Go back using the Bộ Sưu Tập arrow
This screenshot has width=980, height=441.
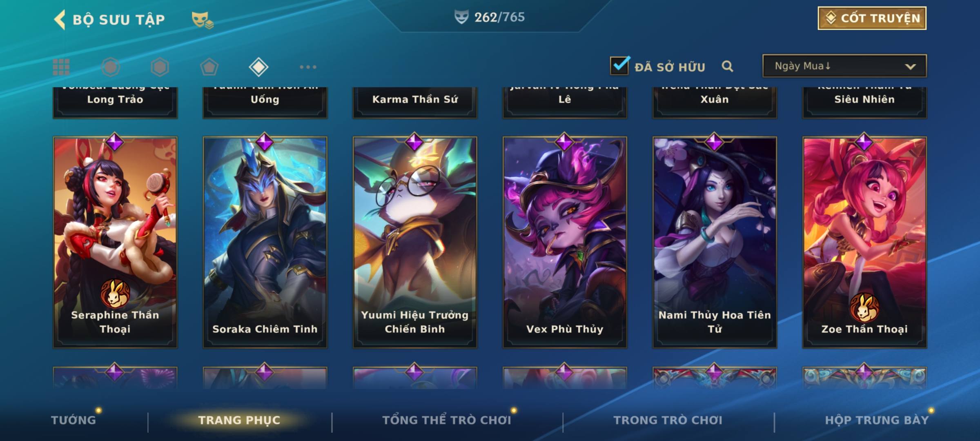pos(60,20)
